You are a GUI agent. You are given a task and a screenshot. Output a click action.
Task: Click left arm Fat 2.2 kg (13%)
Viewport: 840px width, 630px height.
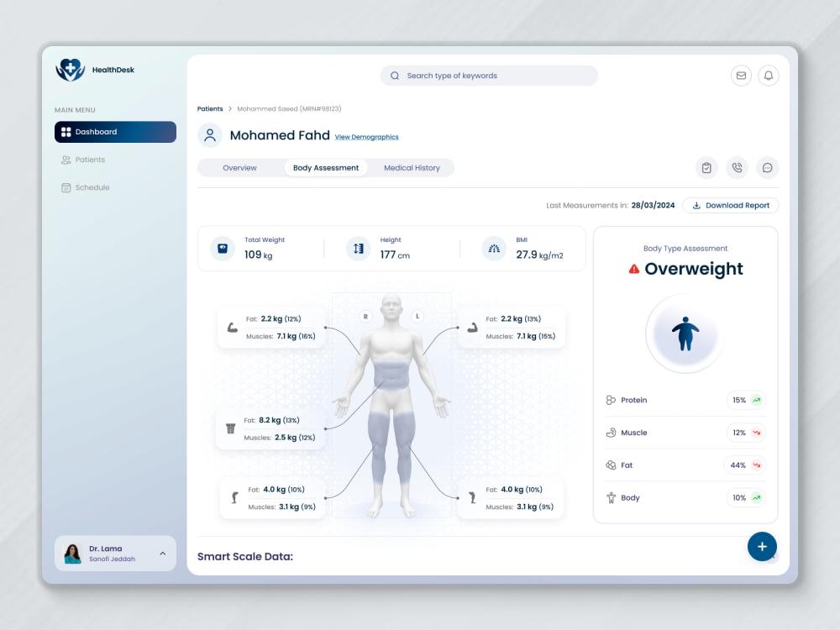click(x=513, y=318)
